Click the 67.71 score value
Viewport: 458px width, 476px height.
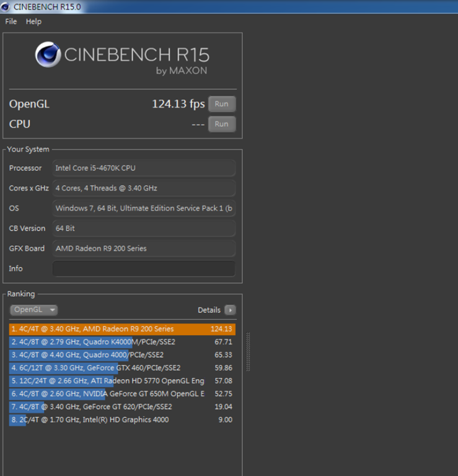223,342
